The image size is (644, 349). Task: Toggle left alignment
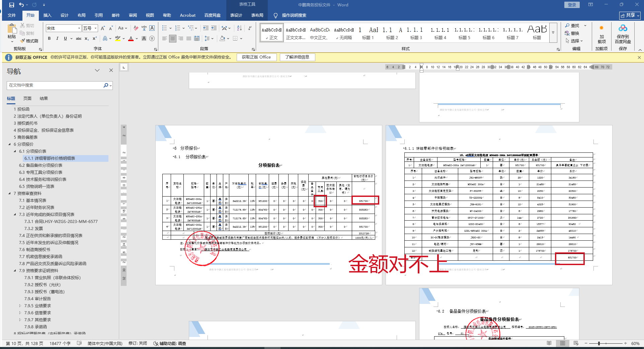[x=165, y=38]
